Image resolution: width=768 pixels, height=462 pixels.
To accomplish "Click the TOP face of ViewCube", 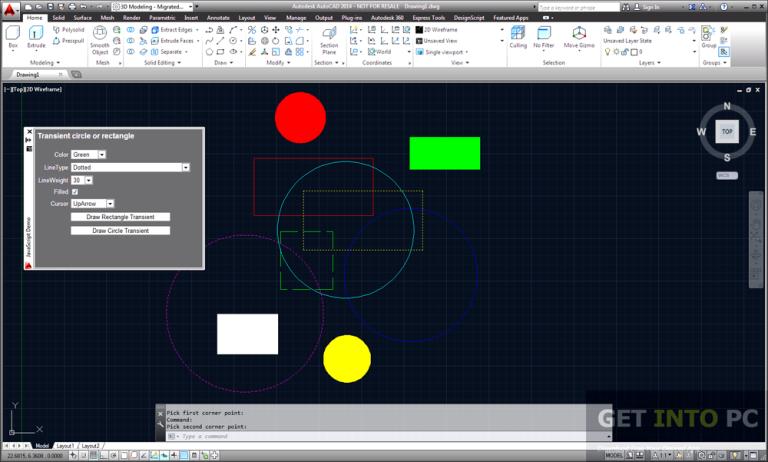I will (x=727, y=132).
